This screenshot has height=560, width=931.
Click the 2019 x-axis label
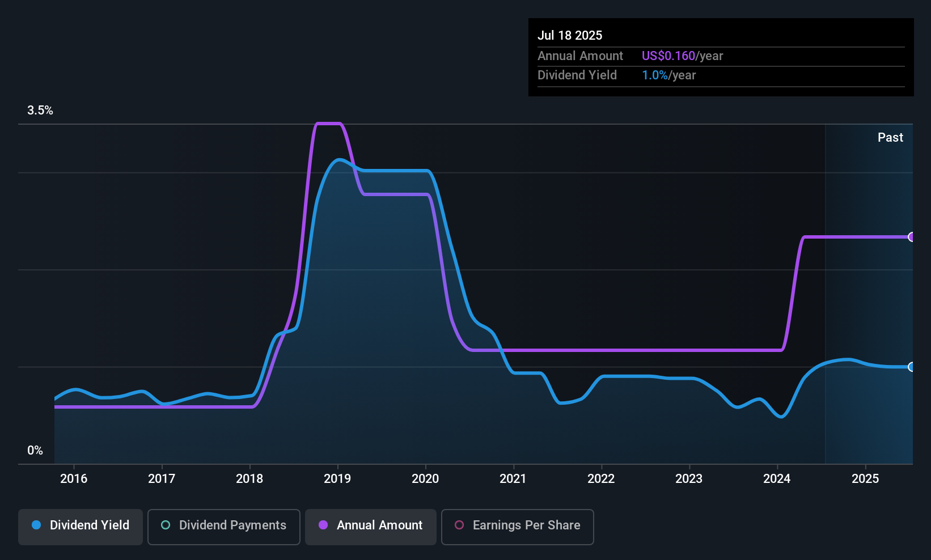(x=337, y=478)
